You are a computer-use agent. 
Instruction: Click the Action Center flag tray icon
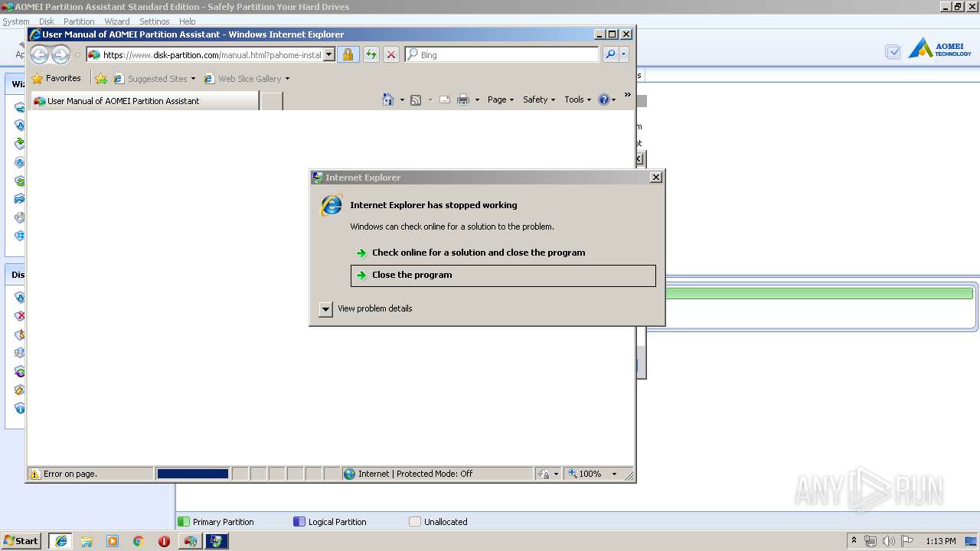coord(907,541)
